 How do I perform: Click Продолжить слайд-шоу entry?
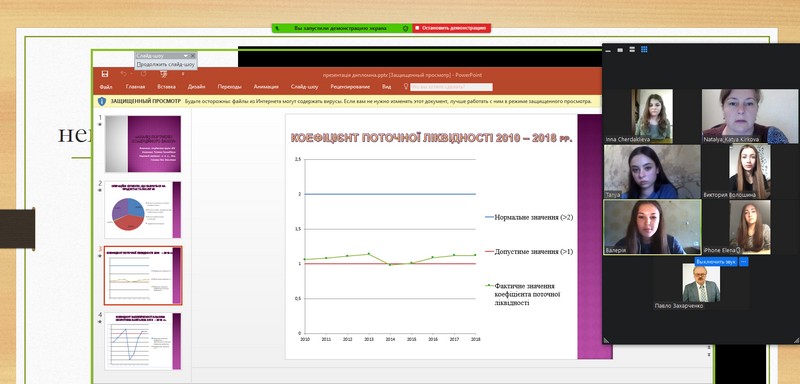tap(166, 65)
